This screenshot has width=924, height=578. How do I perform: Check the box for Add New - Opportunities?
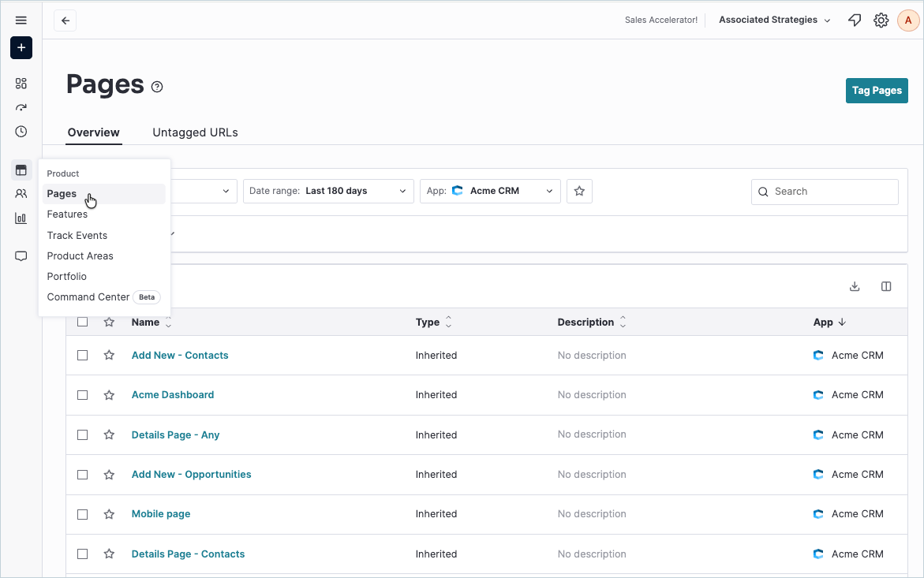tap(83, 475)
